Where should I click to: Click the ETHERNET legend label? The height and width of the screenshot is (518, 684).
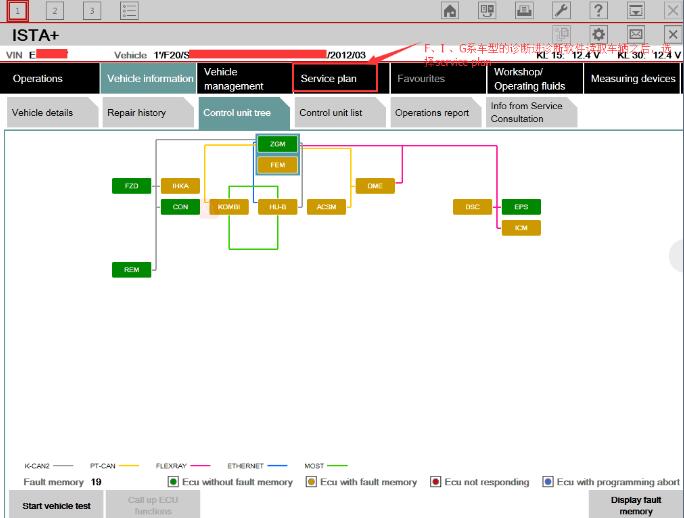coord(245,466)
